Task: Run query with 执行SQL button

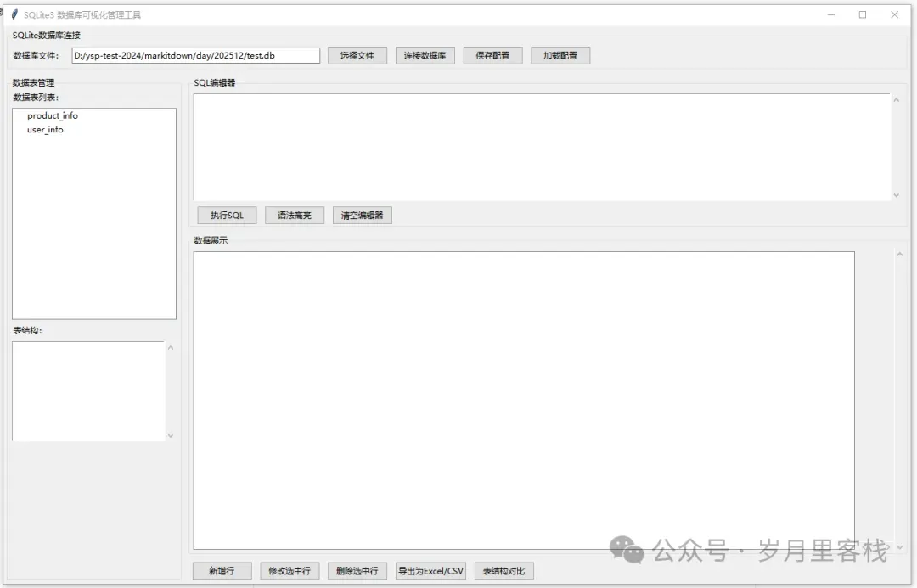Action: [227, 216]
